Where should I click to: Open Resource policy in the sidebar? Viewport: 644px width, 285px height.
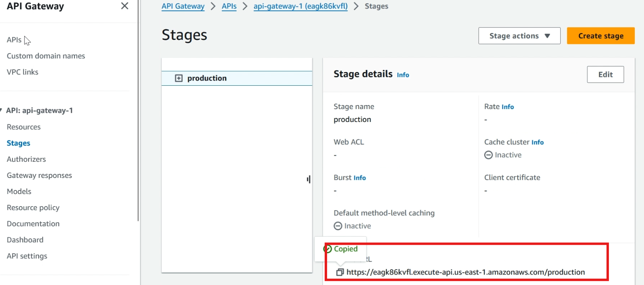(x=33, y=207)
